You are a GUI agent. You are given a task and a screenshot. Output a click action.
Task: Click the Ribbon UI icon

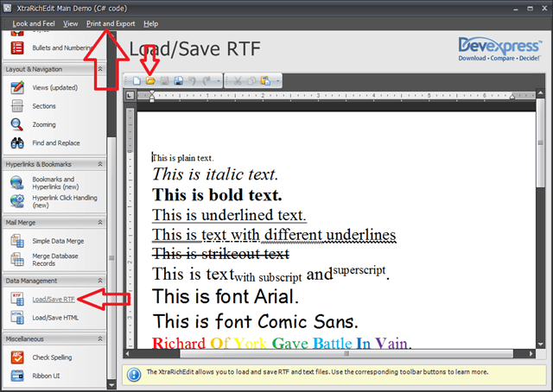[17, 376]
